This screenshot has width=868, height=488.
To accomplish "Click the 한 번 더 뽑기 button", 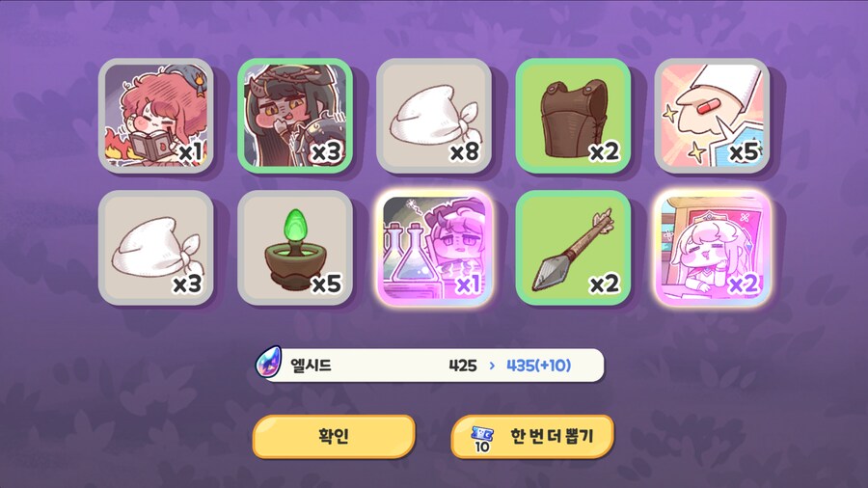I will coord(532,437).
